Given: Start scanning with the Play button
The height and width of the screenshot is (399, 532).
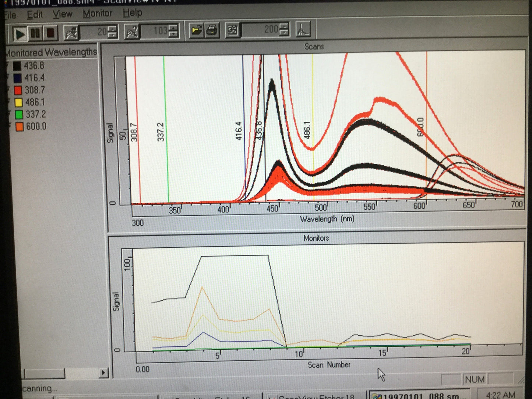Looking at the screenshot, I should [x=20, y=34].
